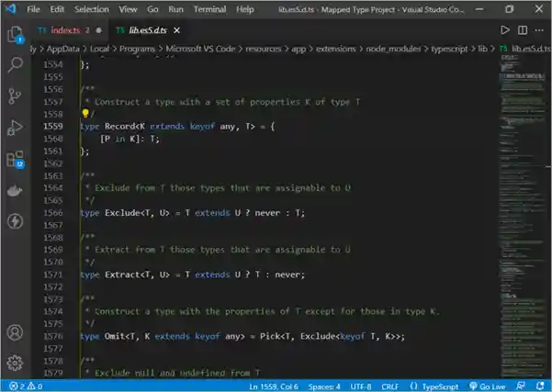The height and width of the screenshot is (392, 552).
Task: Click line number 1566 in gutter
Action: 53,213
